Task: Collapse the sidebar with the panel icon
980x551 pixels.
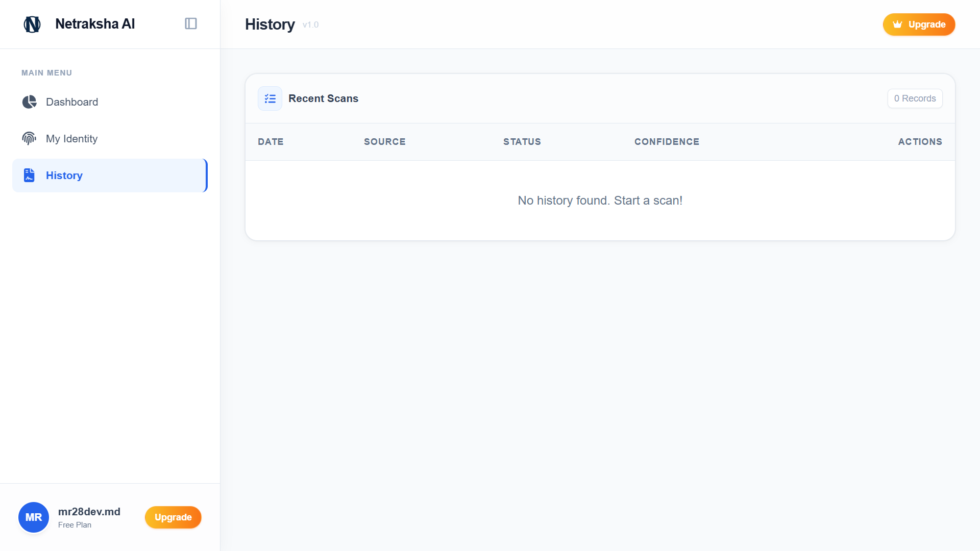Action: click(x=191, y=23)
